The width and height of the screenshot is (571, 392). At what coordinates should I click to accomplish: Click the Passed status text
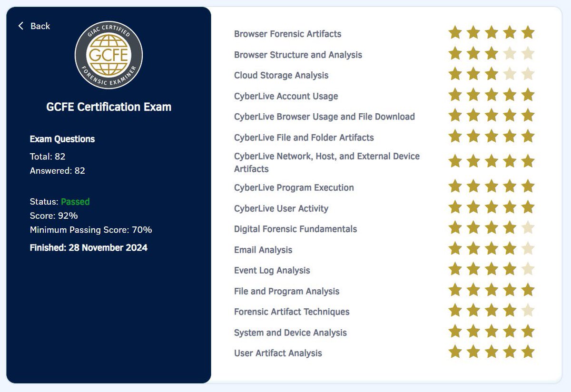point(75,202)
